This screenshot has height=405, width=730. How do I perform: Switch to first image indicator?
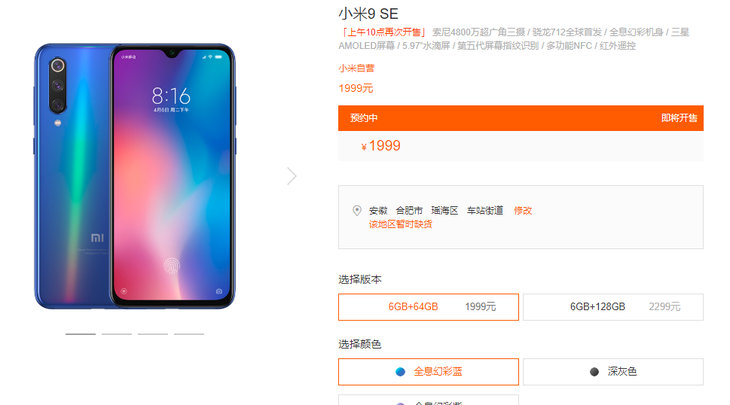click(x=81, y=334)
